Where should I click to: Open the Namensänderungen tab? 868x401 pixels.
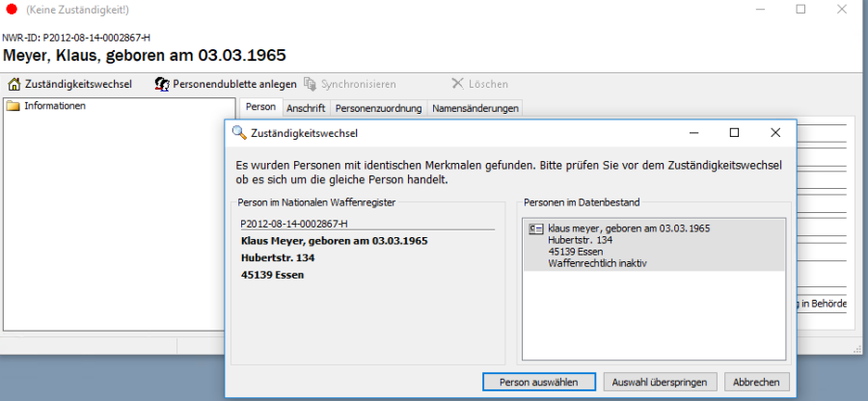point(475,108)
